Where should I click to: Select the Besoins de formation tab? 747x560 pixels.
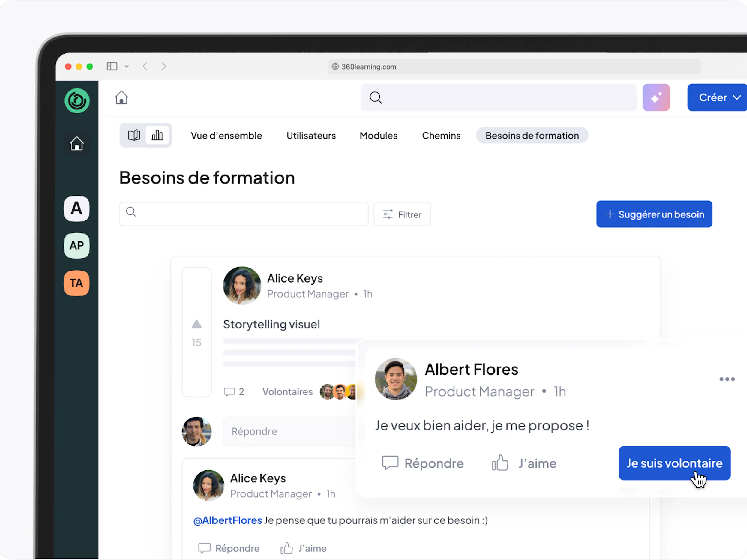[532, 135]
